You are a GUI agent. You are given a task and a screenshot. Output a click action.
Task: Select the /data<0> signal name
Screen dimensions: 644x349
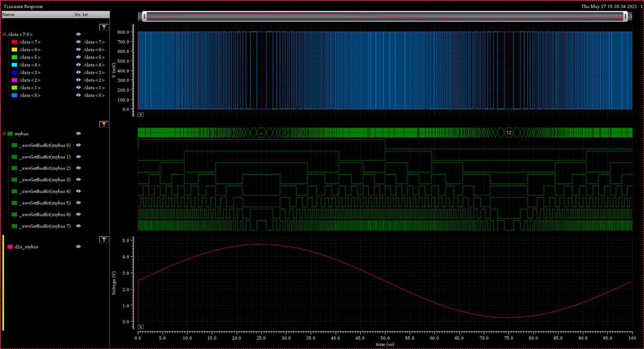tap(30, 95)
